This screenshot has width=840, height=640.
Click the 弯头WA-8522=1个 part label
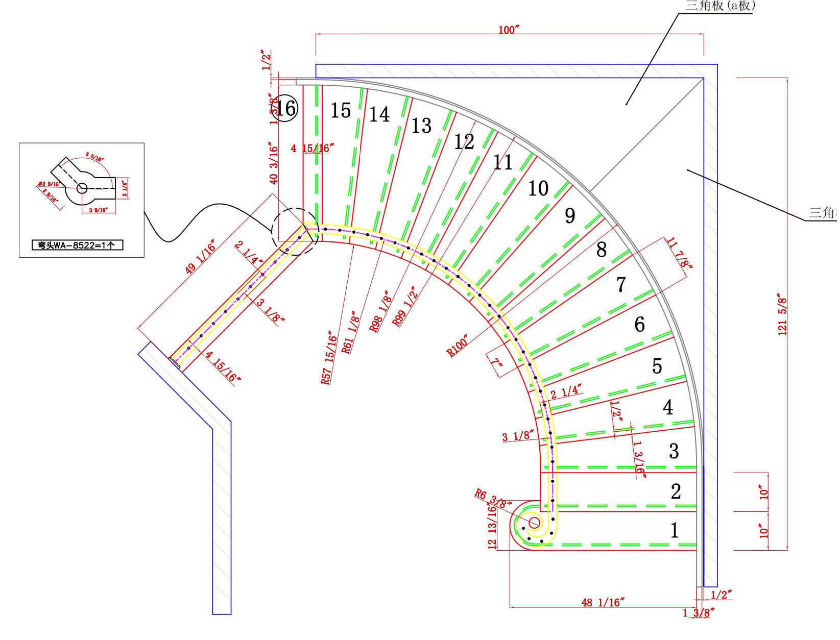click(x=78, y=245)
